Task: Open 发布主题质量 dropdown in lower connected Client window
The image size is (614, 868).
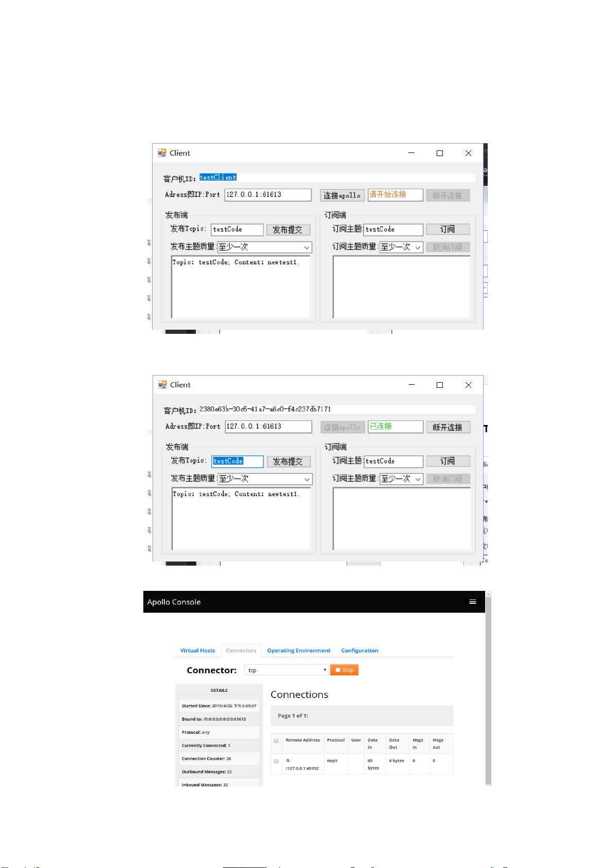Action: (x=264, y=479)
